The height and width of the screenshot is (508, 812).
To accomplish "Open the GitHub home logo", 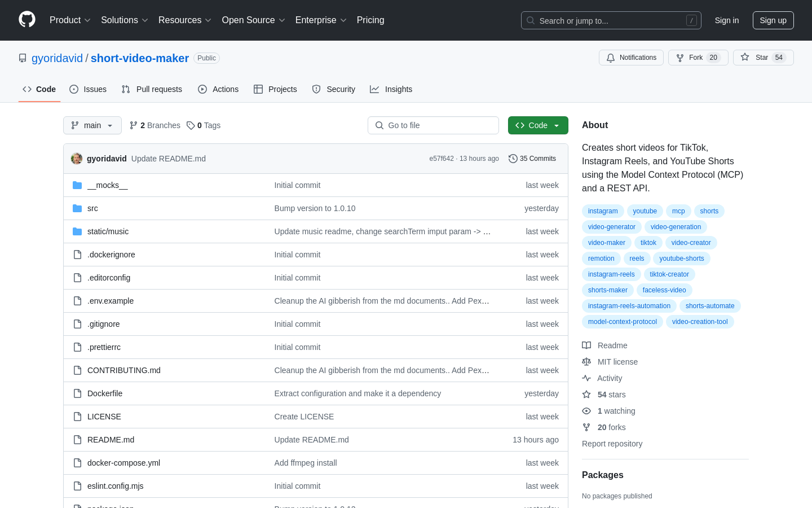I will (x=27, y=20).
